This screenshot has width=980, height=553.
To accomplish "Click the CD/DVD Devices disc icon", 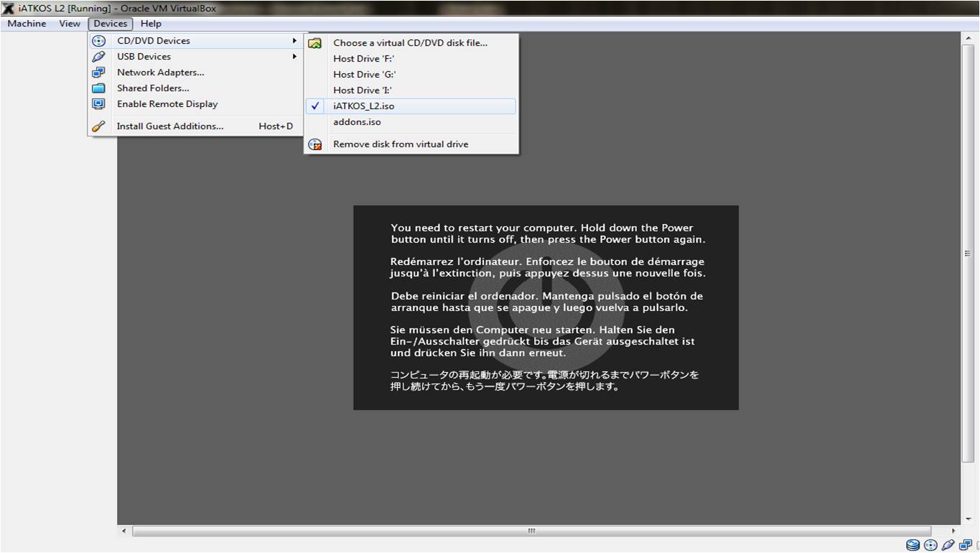I will [x=99, y=41].
